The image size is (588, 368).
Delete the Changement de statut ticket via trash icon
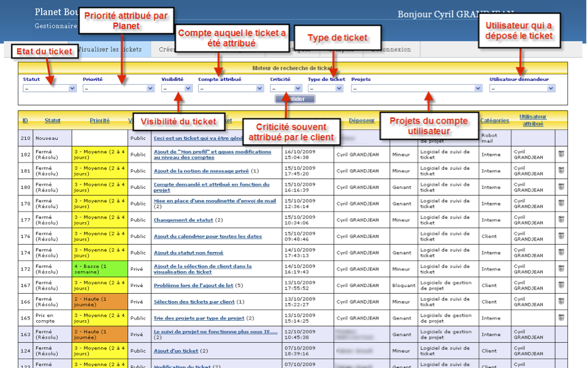561,220
